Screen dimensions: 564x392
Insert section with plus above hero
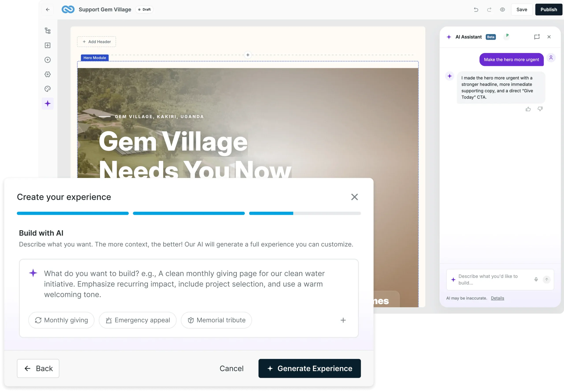pyautogui.click(x=248, y=55)
